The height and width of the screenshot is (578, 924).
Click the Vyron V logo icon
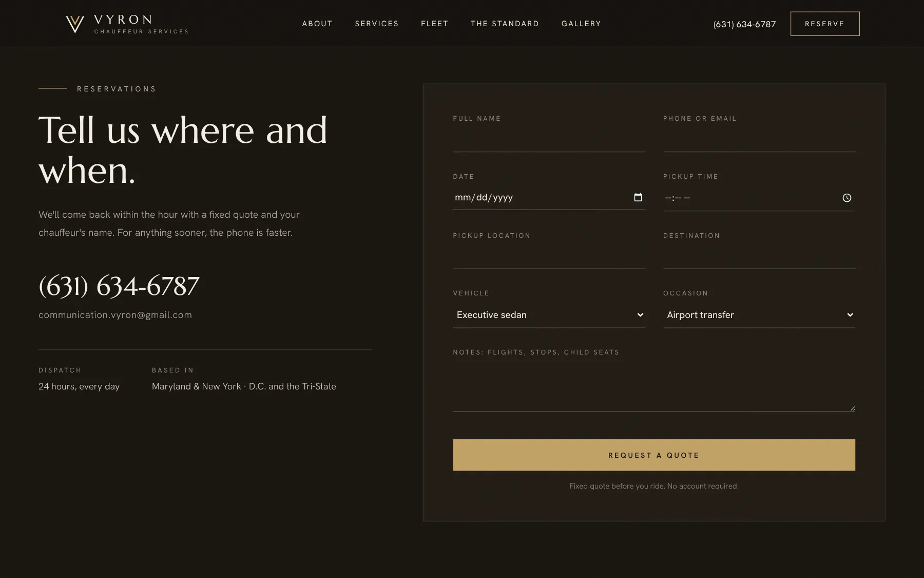[x=75, y=24]
